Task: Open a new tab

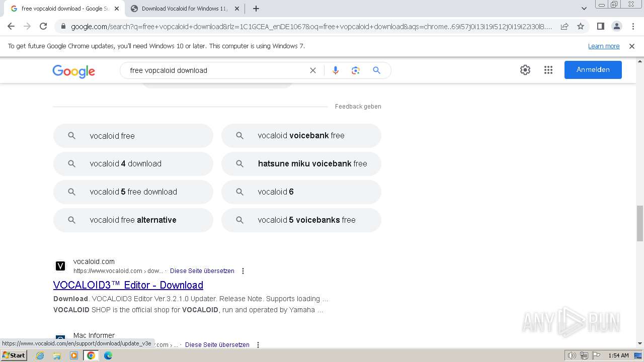Action: (x=256, y=9)
